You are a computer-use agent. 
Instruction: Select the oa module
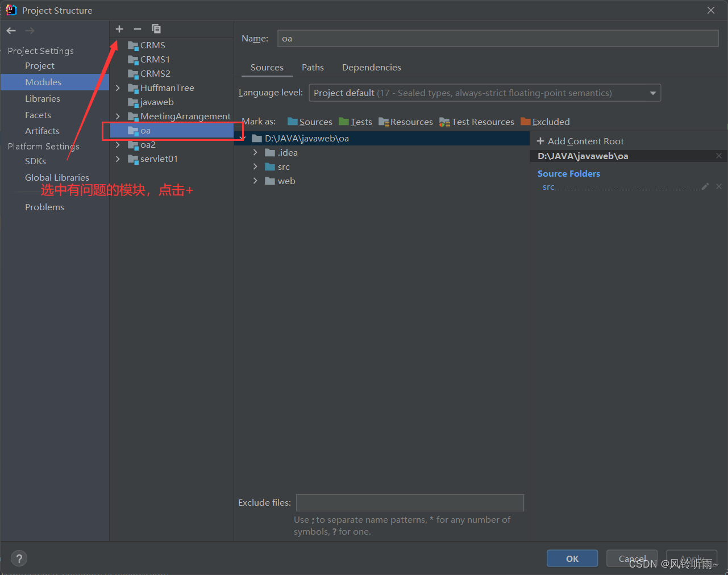pos(172,130)
